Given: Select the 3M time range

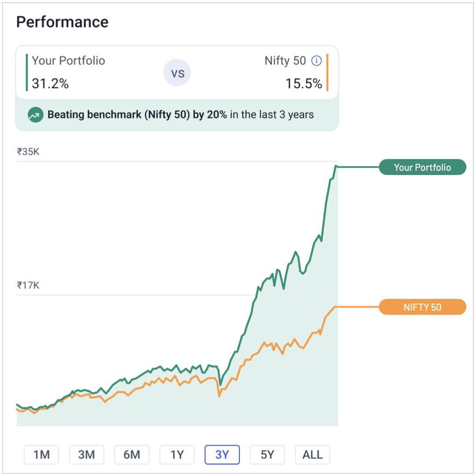Looking at the screenshot, I should tap(87, 454).
